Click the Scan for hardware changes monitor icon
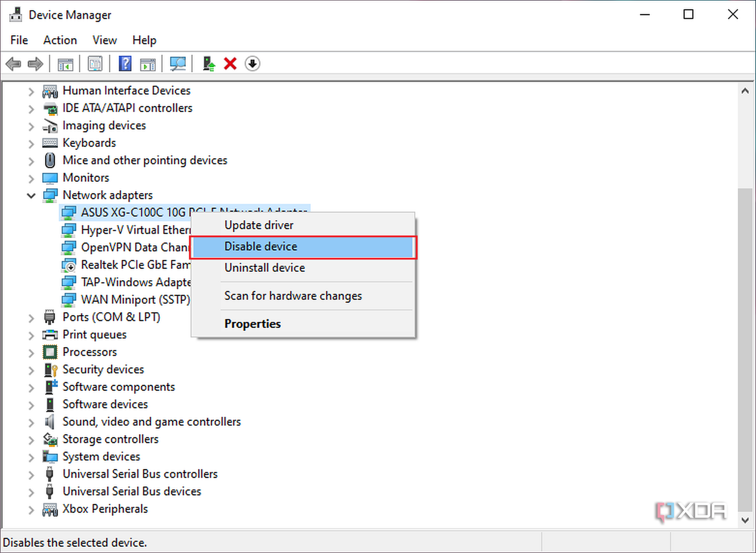The image size is (756, 553). (178, 64)
